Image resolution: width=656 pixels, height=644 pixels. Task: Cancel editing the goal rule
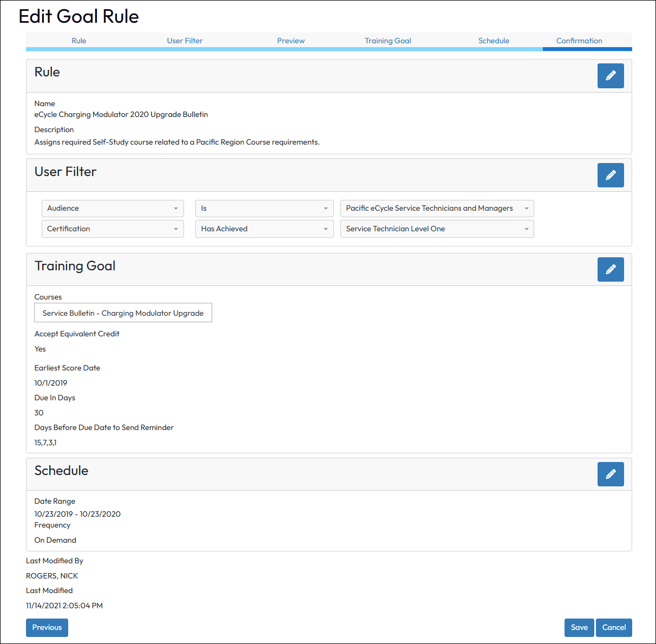[x=614, y=627]
